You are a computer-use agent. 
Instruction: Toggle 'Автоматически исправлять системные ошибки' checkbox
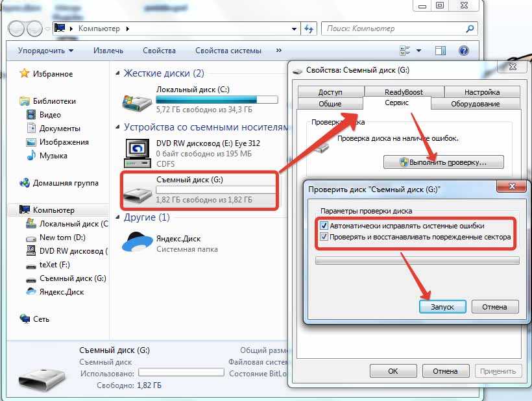tap(324, 225)
